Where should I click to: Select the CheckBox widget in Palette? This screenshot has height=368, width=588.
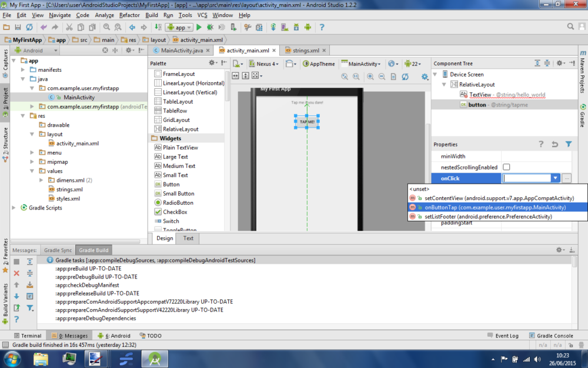click(x=175, y=212)
